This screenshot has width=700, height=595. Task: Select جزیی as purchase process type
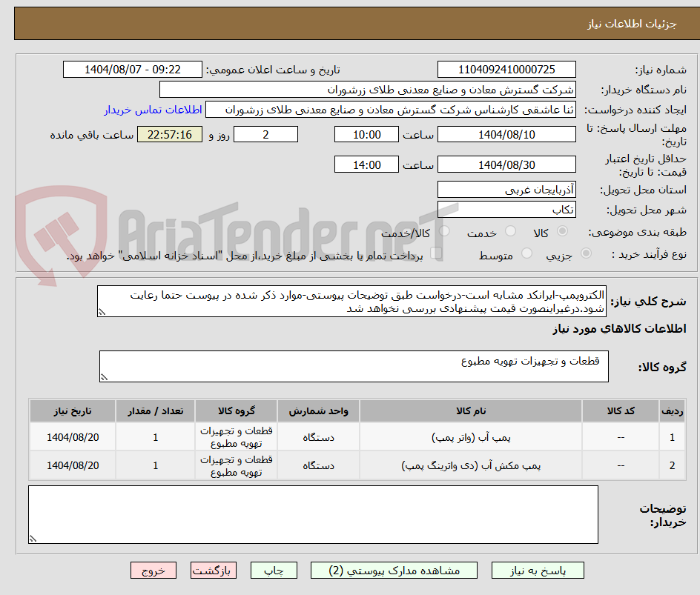(x=586, y=254)
